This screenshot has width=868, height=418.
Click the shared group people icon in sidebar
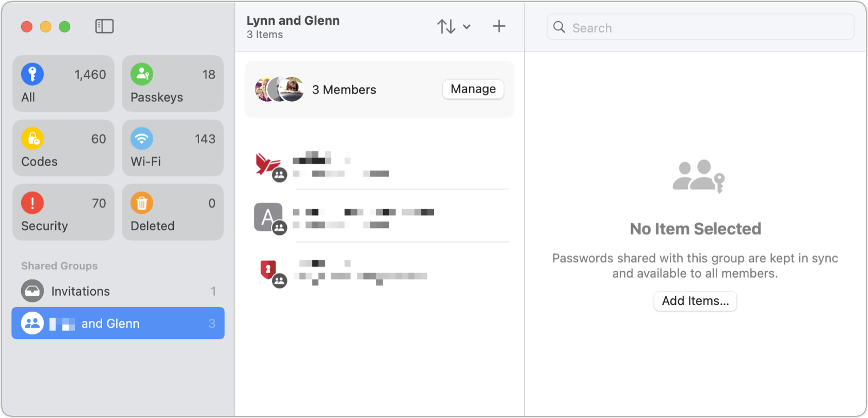coord(32,323)
